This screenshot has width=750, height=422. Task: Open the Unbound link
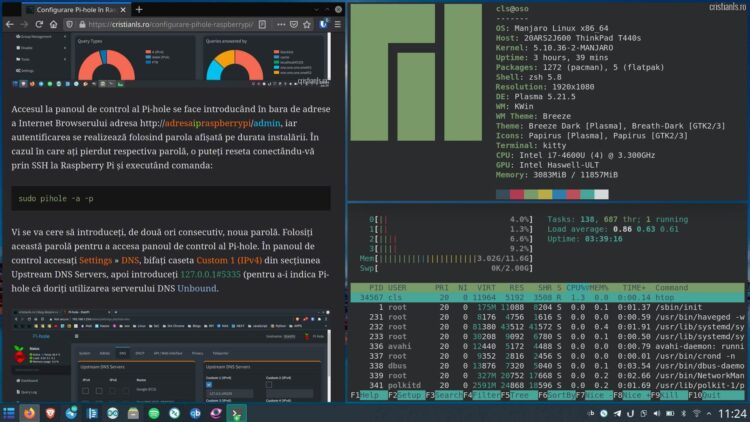pos(197,289)
